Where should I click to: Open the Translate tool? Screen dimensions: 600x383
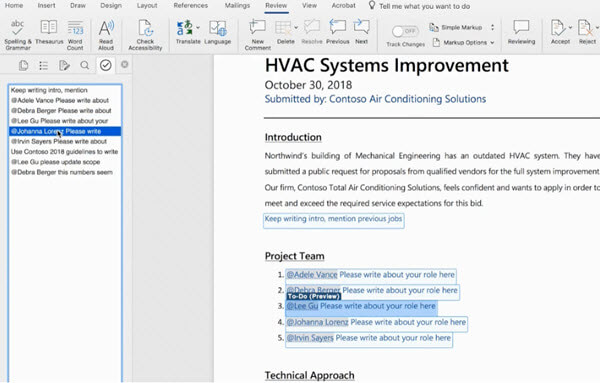coord(188,32)
